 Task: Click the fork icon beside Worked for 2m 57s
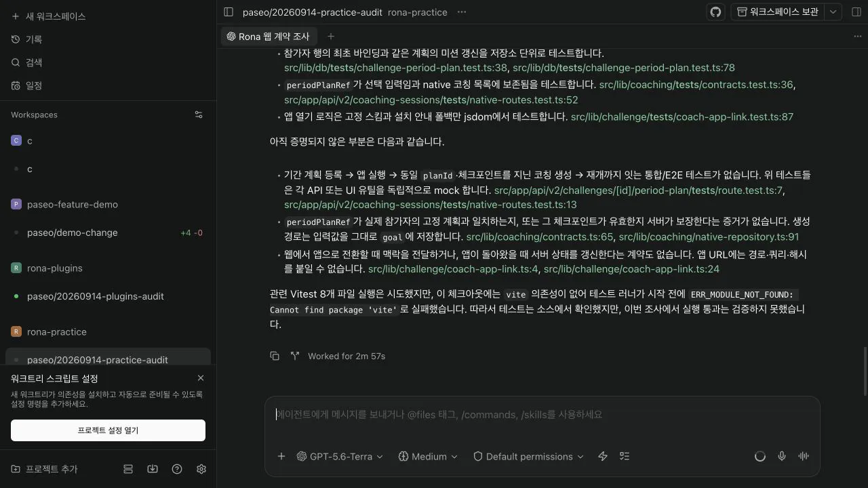pos(295,356)
